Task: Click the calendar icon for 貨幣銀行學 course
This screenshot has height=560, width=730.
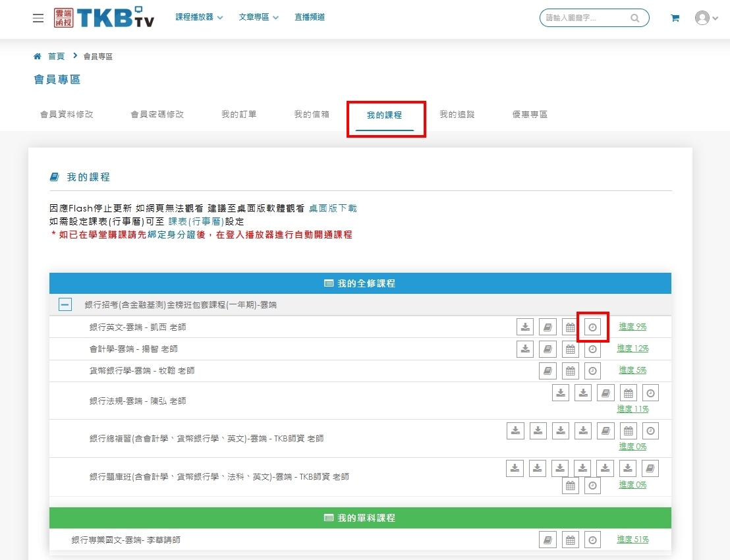Action: (x=571, y=371)
